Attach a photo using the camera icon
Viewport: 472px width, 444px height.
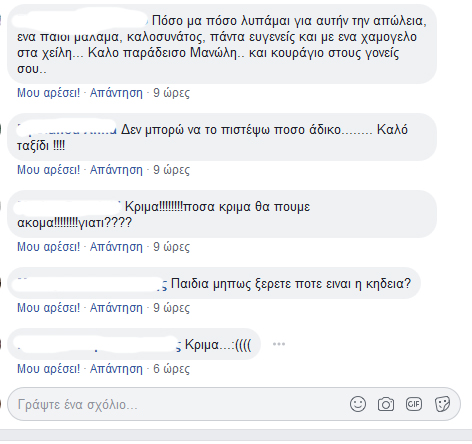click(x=386, y=404)
